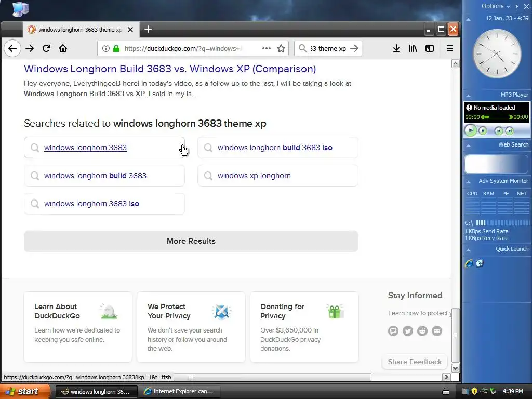This screenshot has width=532, height=399.
Task: Collapse the Adv System Monitor panel
Action: coord(469,182)
